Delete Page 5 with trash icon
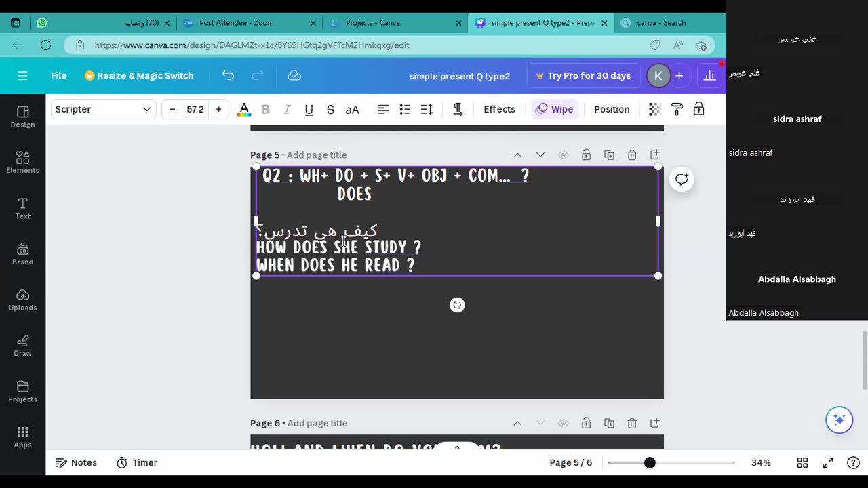Image resolution: width=868 pixels, height=488 pixels. pyautogui.click(x=632, y=155)
